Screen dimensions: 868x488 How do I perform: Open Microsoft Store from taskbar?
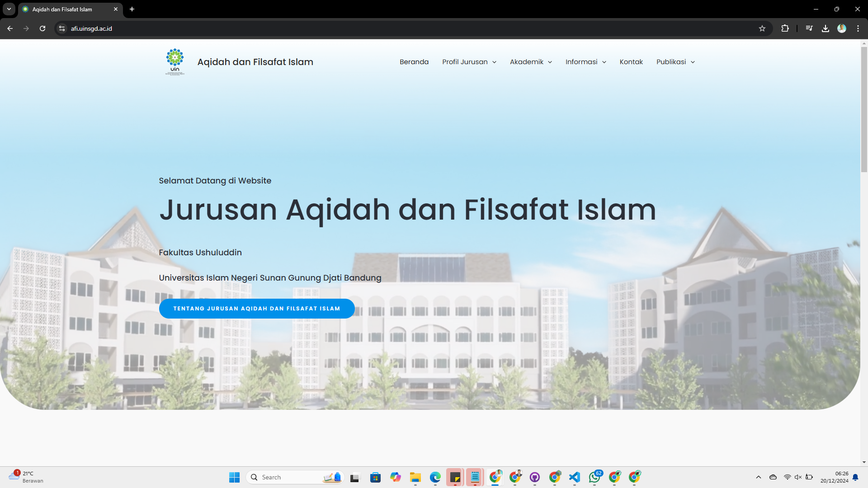coord(375,477)
